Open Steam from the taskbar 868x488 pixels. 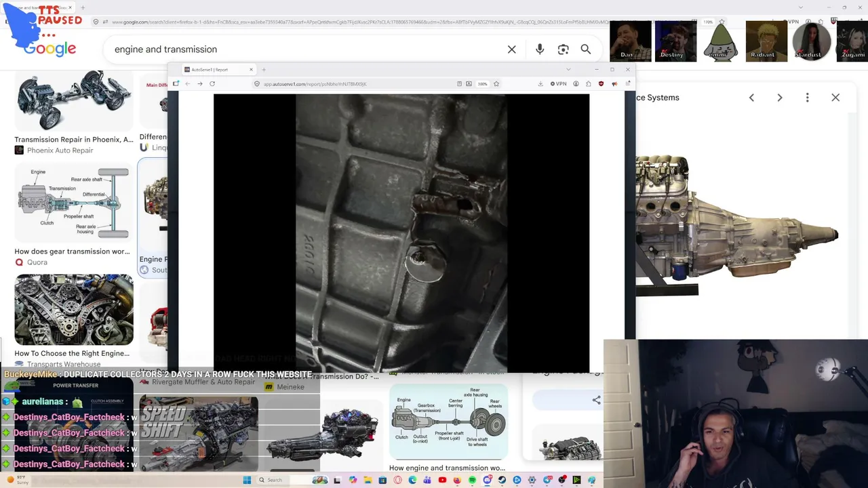(502, 480)
